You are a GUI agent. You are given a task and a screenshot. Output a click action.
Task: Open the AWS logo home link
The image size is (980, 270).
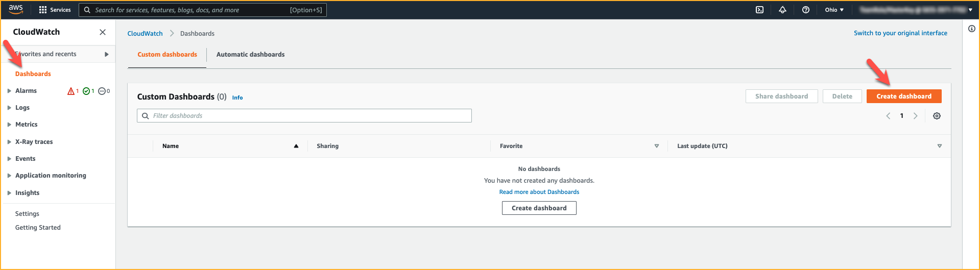pos(16,9)
